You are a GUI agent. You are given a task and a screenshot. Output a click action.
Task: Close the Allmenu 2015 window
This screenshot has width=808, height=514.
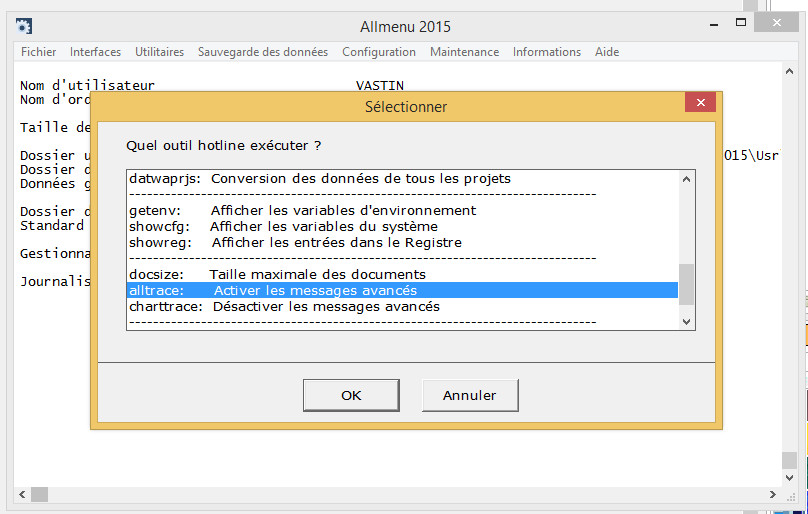tap(777, 23)
